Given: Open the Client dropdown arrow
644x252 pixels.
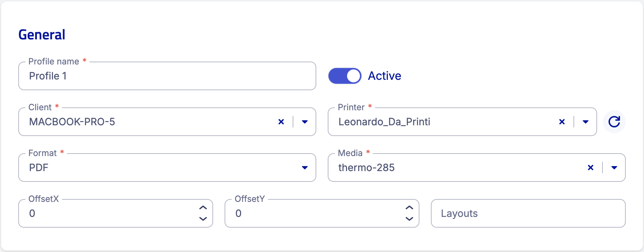Looking at the screenshot, I should tap(305, 122).
